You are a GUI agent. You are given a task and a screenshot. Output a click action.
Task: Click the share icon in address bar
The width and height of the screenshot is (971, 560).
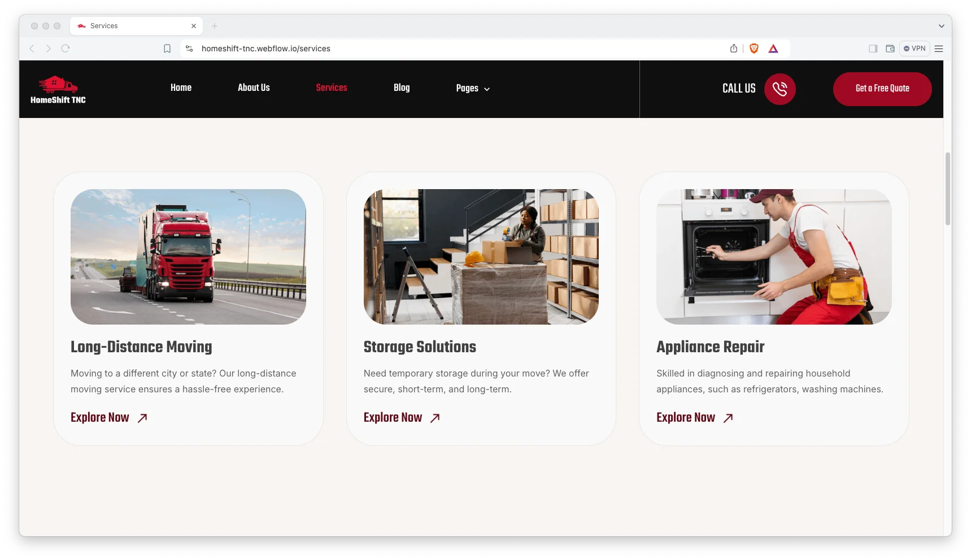[x=733, y=49]
